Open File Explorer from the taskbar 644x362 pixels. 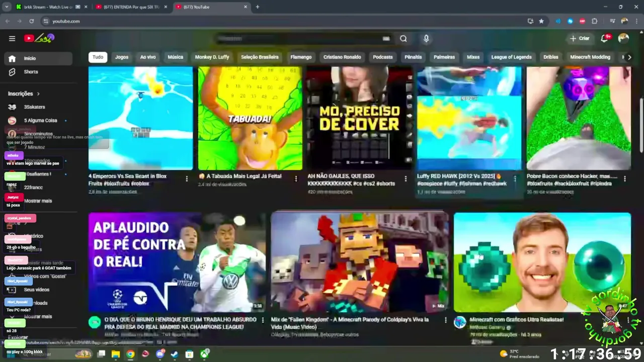tap(116, 354)
